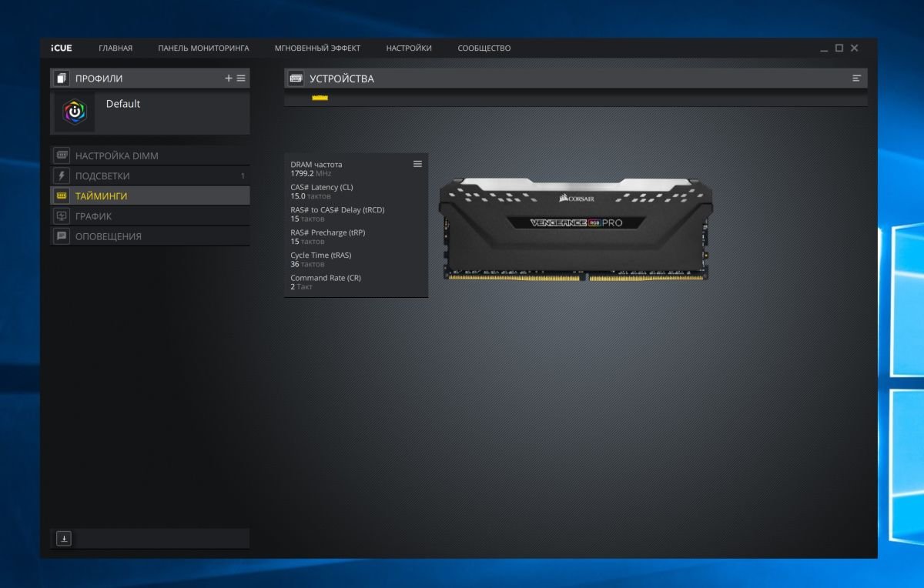The image size is (924, 588).
Task: Go to НАСТРОЙКИ tab
Action: pos(409,48)
